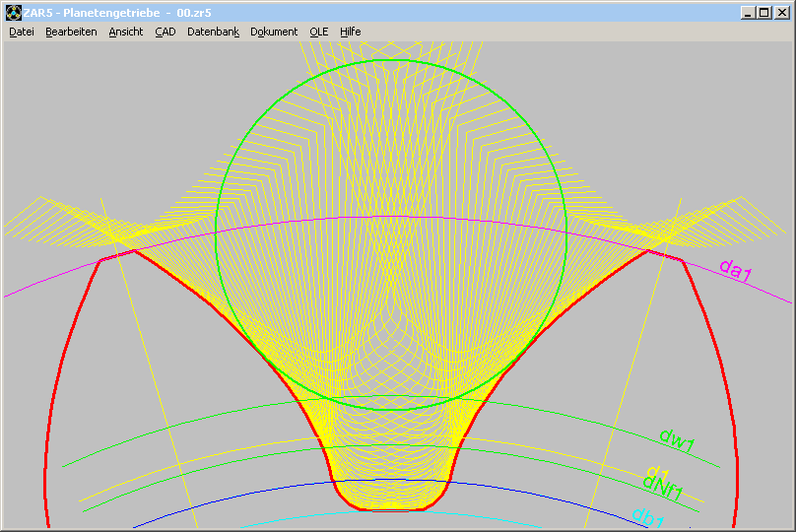Open the CAD menu
796x532 pixels.
tap(165, 32)
